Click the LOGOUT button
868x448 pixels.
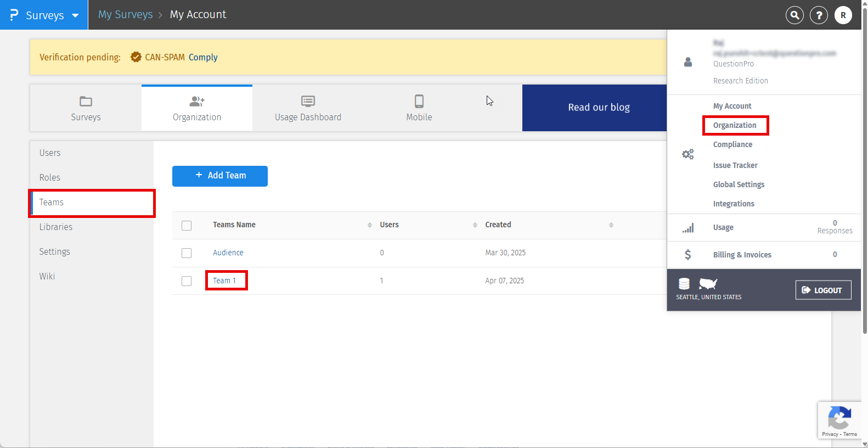823,290
